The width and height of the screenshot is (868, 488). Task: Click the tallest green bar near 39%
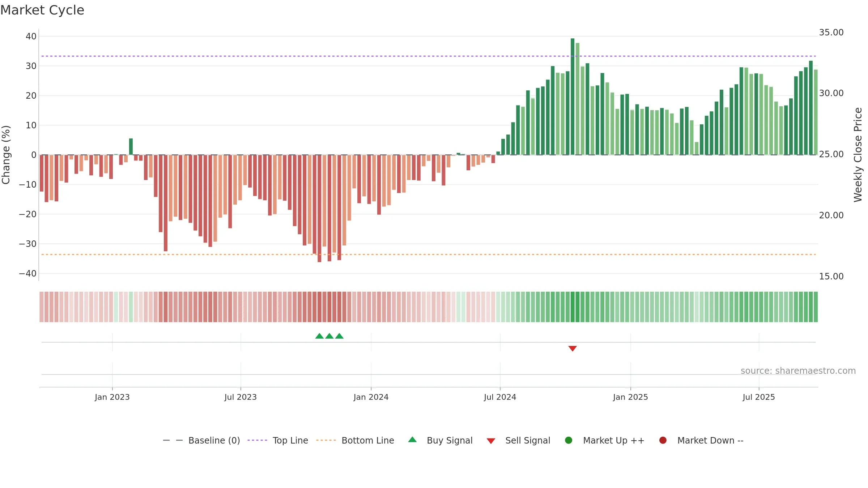click(573, 97)
